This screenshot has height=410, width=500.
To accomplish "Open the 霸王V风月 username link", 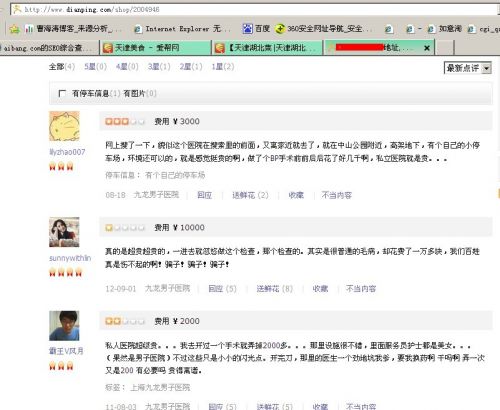I will click(66, 351).
